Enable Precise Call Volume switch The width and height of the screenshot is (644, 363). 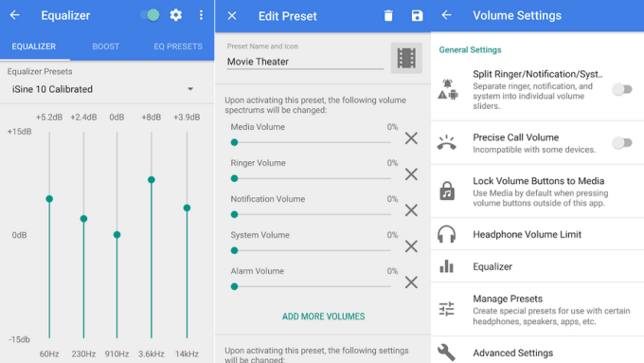point(622,143)
